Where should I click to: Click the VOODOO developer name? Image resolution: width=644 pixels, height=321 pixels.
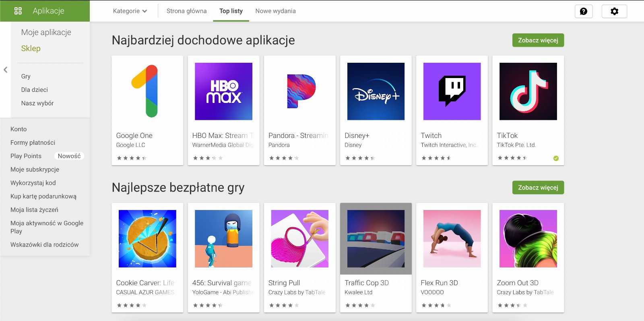click(x=432, y=292)
